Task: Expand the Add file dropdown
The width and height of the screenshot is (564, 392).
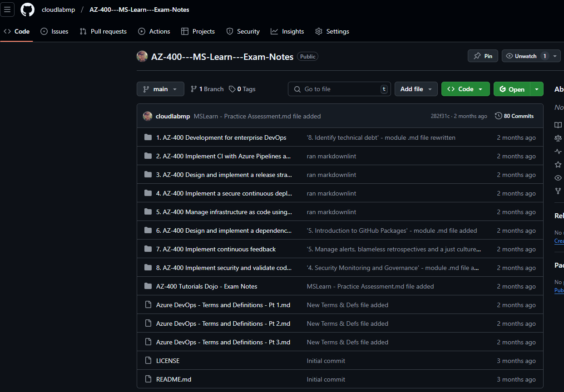Action: click(416, 89)
